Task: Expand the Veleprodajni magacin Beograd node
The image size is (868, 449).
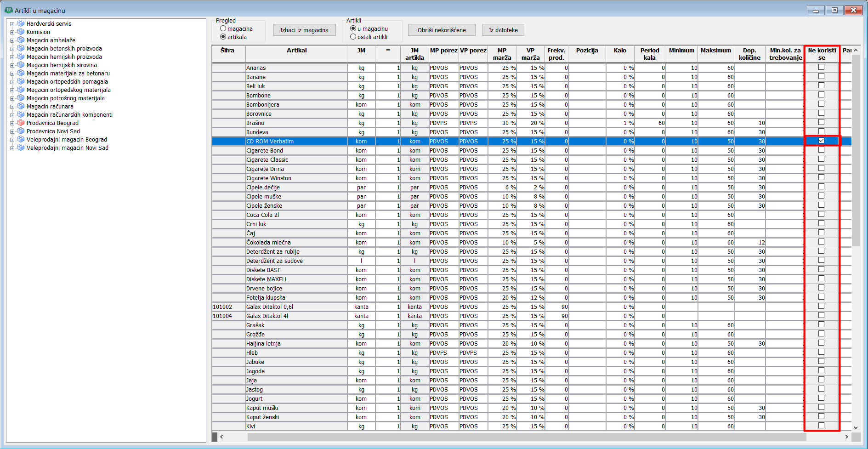Action: pyautogui.click(x=12, y=140)
